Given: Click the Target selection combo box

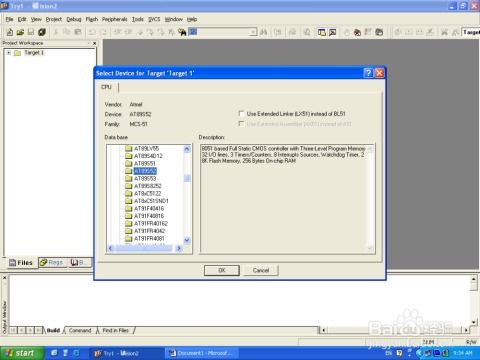Looking at the screenshot, I should pyautogui.click(x=470, y=32).
